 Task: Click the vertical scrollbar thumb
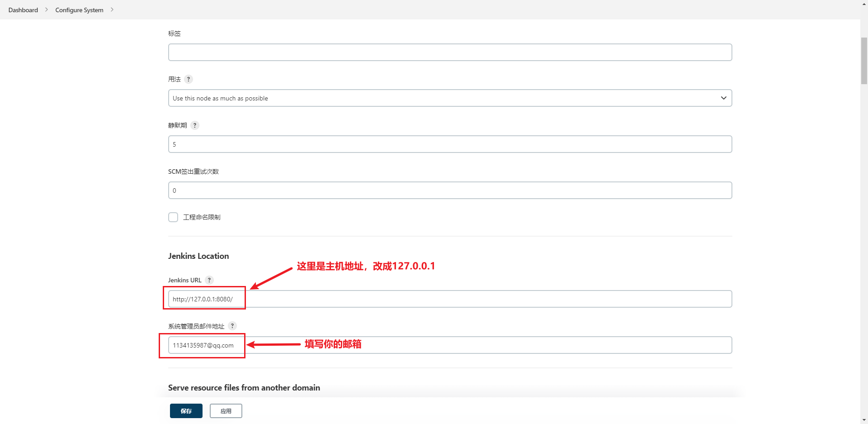tap(864, 61)
